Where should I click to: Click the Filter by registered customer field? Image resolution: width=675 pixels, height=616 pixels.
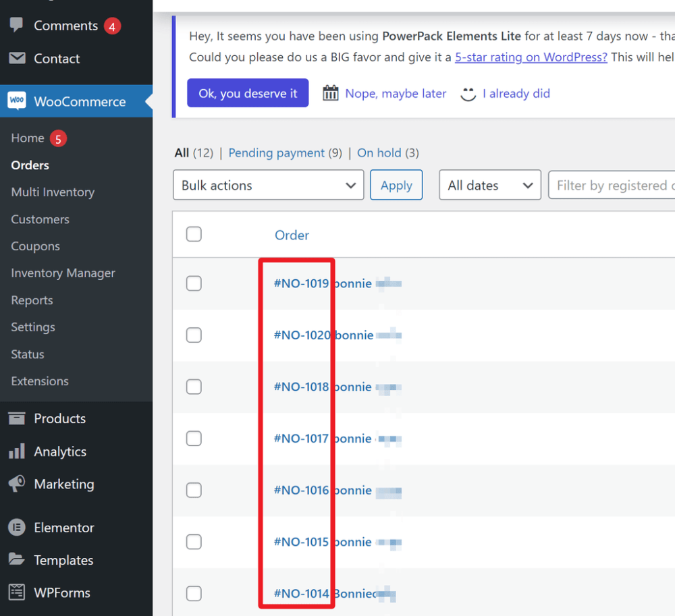[x=612, y=185]
